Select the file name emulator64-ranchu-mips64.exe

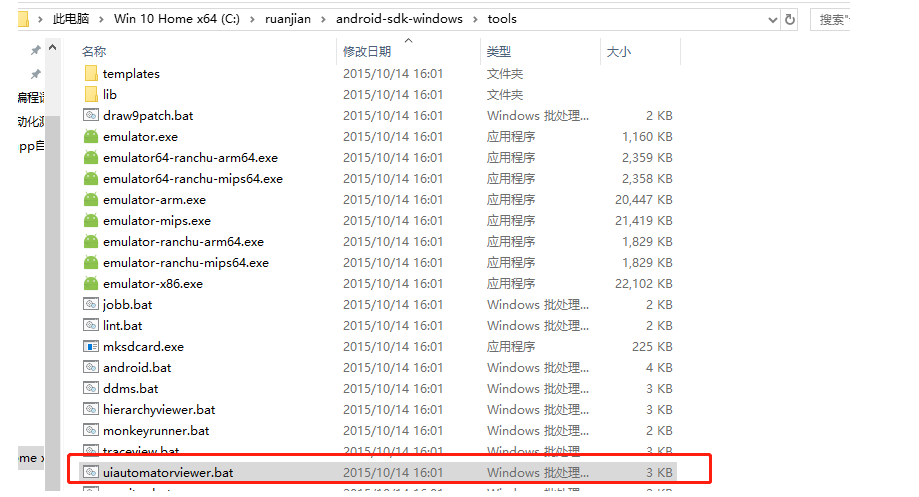(x=193, y=179)
